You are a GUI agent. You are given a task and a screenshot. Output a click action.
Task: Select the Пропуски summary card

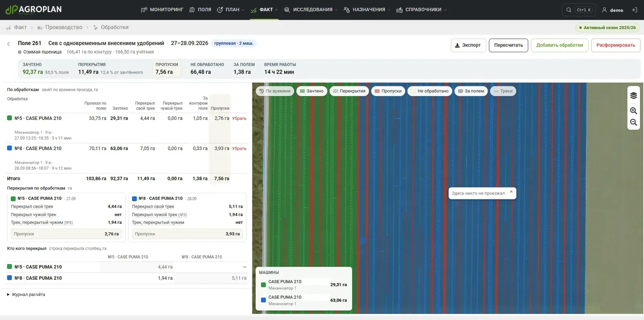tap(166, 68)
